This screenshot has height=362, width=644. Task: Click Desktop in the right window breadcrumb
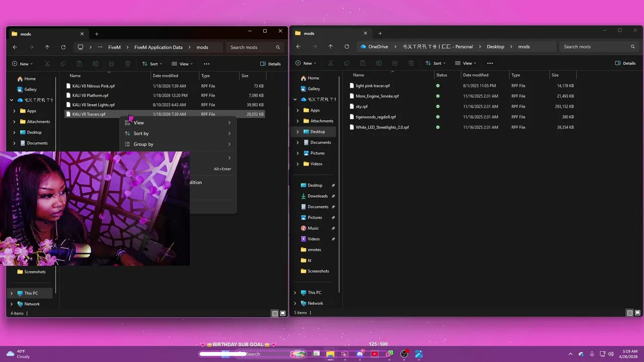495,47
